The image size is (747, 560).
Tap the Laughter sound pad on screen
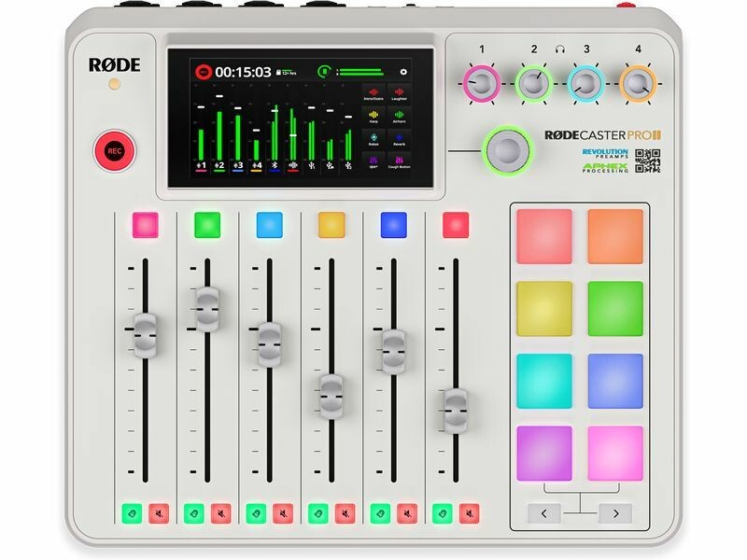click(398, 93)
